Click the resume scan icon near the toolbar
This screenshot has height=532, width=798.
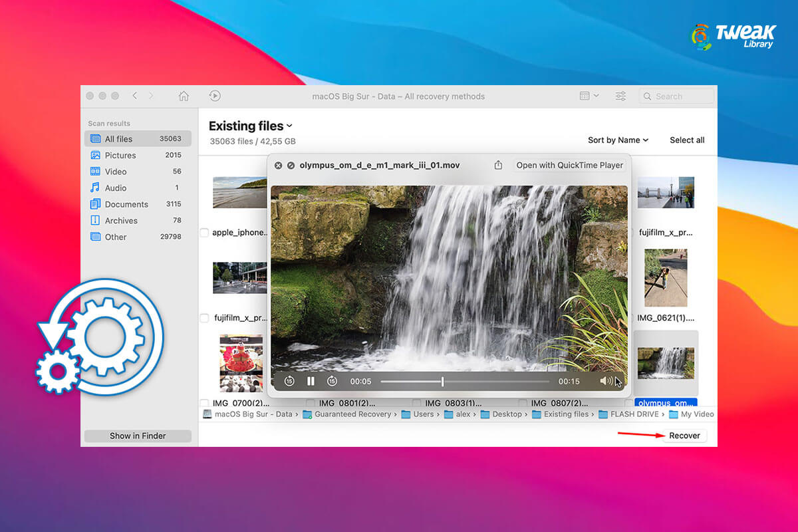[x=214, y=96]
